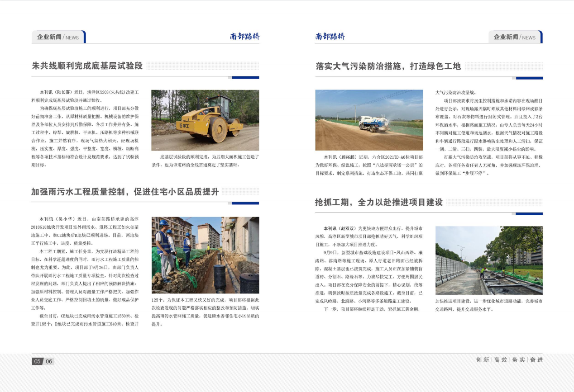Viewport: 574px width, 392px height.
Task: Click the footer word '务实'
Action: pyautogui.click(x=518, y=360)
